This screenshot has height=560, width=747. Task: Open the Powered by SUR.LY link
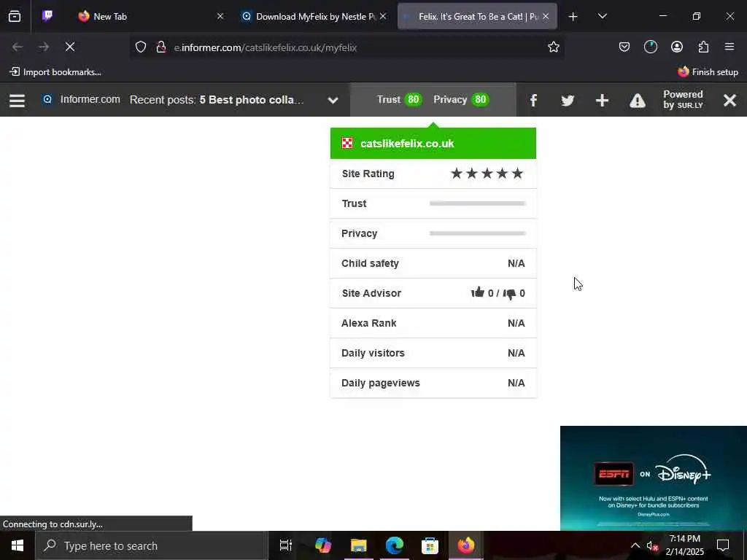pos(683,99)
